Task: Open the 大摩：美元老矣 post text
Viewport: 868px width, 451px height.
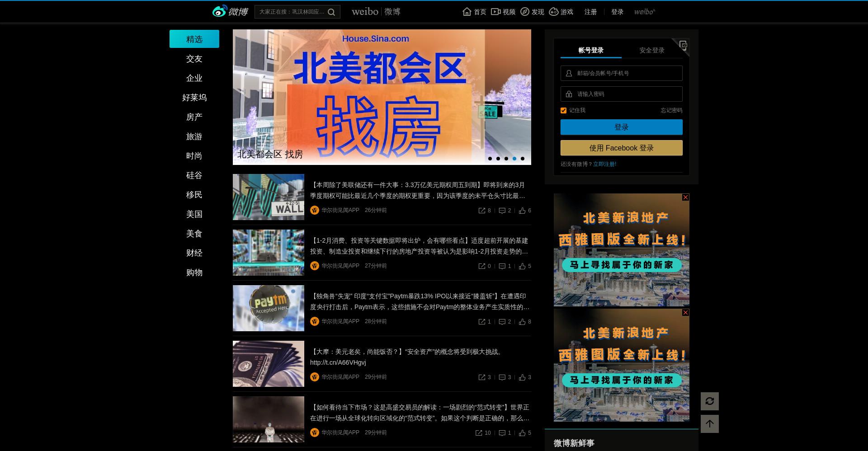Action: [407, 357]
